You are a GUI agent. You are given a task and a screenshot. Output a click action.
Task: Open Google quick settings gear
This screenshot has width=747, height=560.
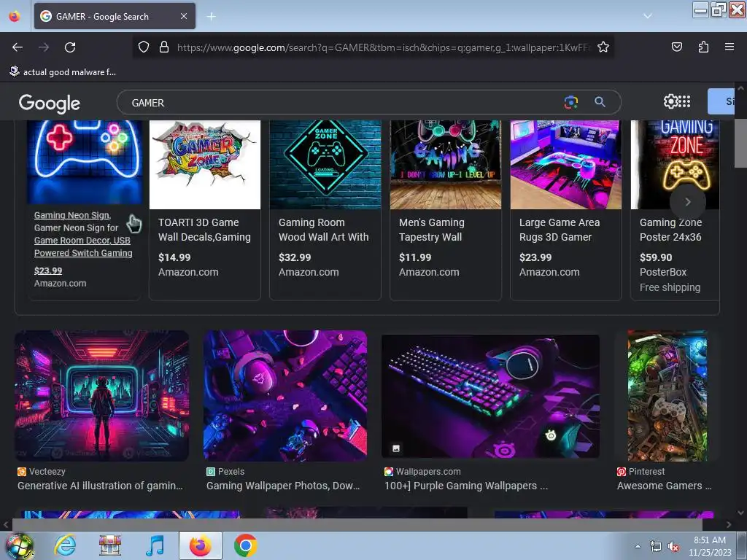(670, 101)
